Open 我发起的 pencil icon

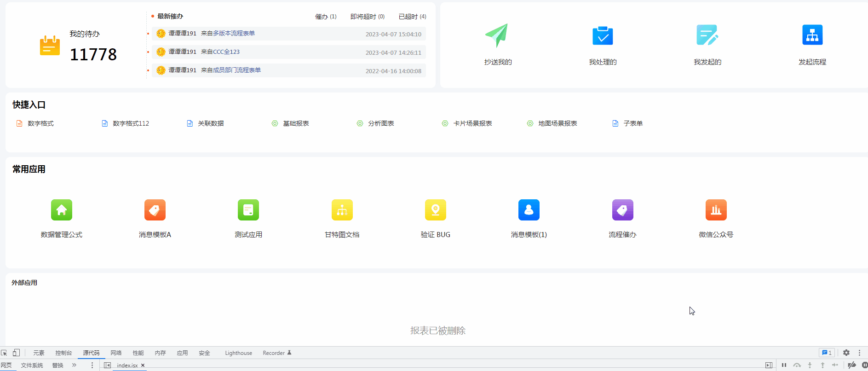(707, 35)
